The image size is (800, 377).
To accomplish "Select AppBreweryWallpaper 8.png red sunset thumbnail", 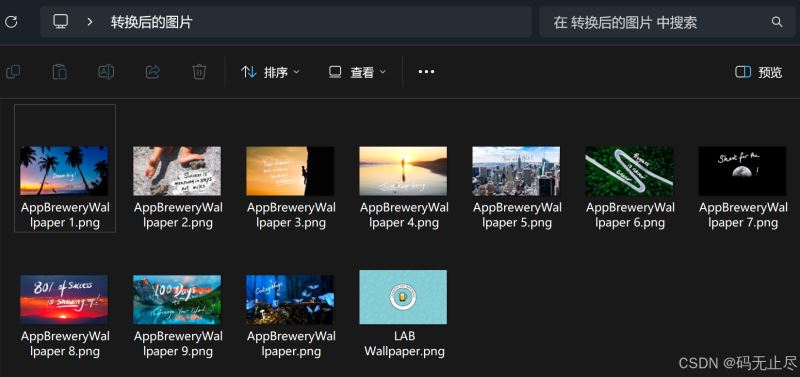I will (x=64, y=299).
